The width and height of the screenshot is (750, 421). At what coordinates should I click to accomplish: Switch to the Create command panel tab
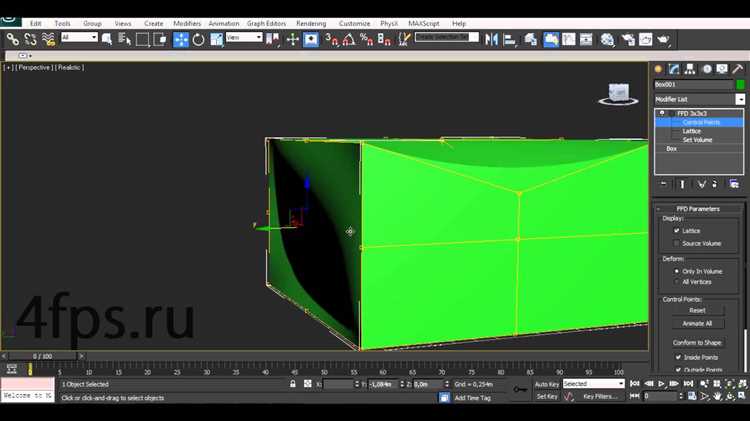659,69
